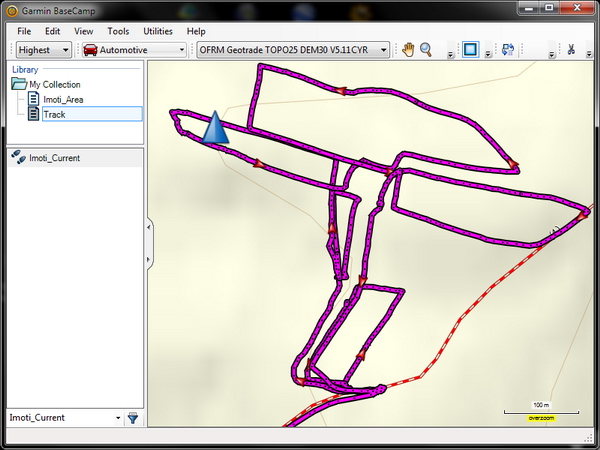Select the Zoom magnifier tool
Screen dimensions: 600x450
(x=425, y=50)
